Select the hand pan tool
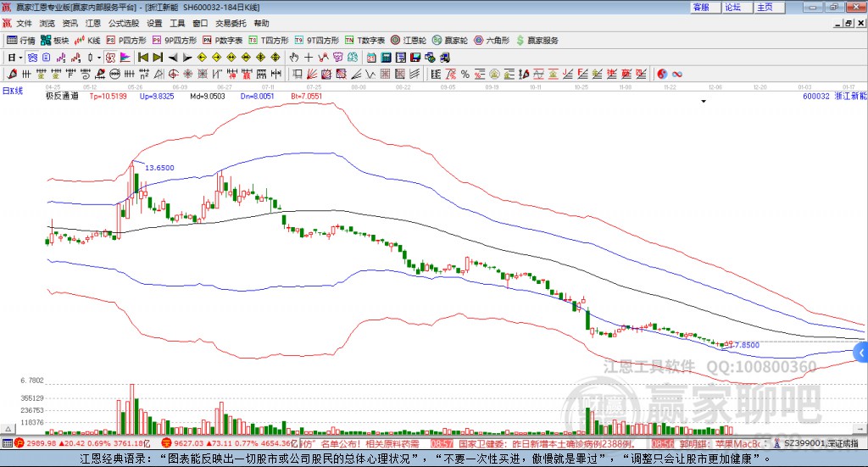 294,58
